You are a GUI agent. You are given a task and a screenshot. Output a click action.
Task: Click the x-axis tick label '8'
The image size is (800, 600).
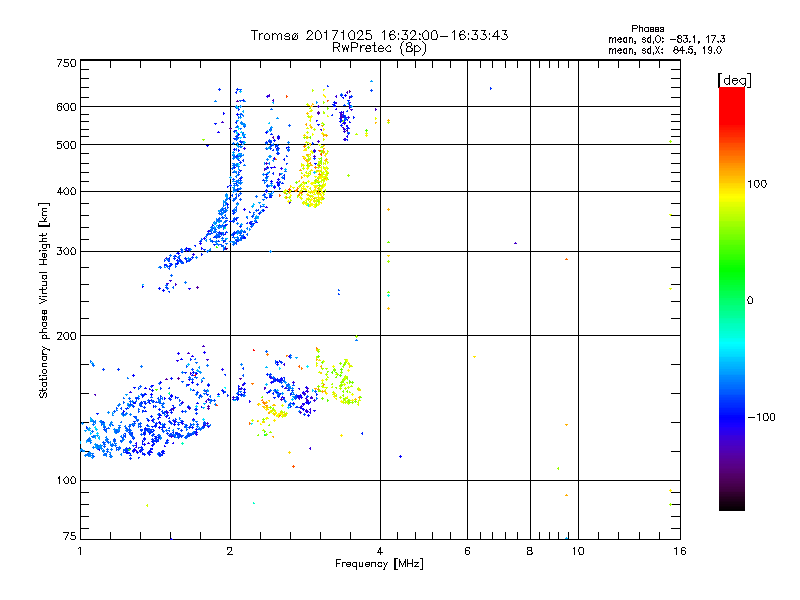point(530,551)
